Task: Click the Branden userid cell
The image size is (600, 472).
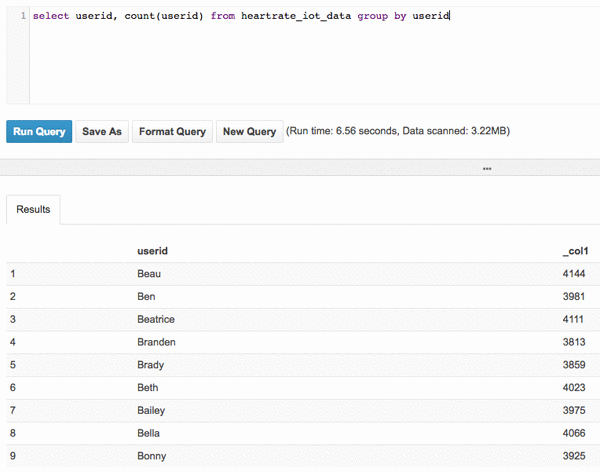Action: 156,342
